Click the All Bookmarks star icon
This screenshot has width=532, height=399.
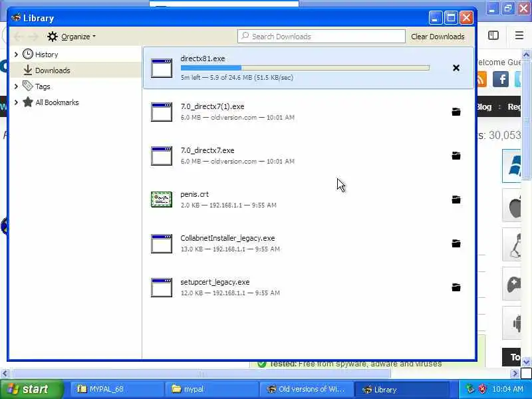click(x=28, y=102)
